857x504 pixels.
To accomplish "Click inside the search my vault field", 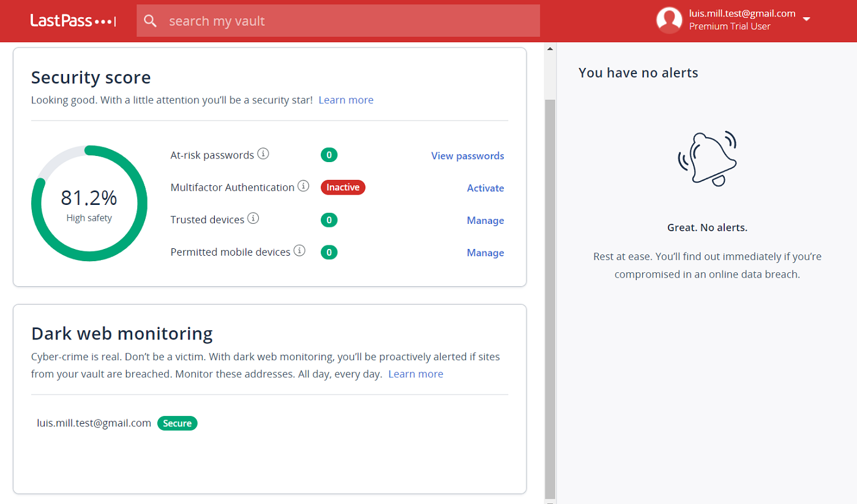I will point(338,20).
